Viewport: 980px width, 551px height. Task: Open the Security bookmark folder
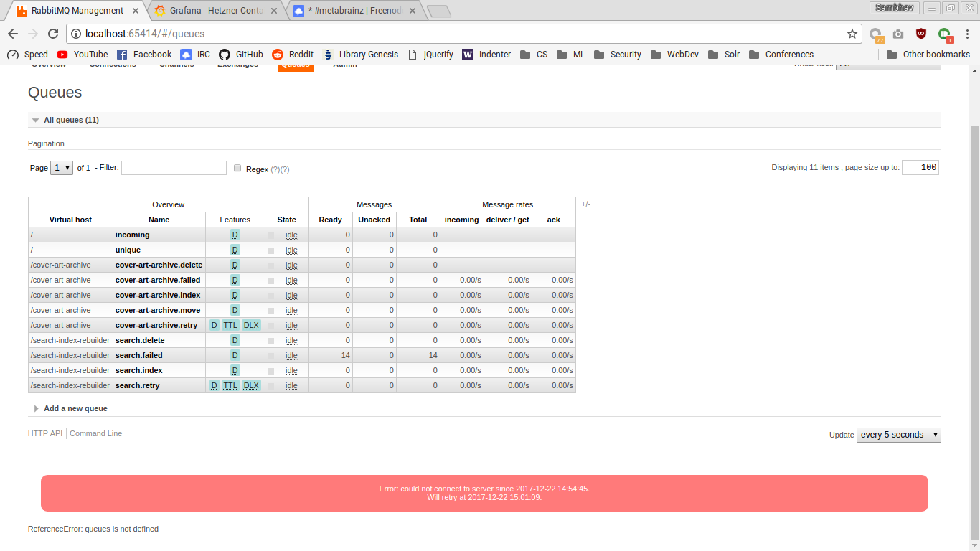(617, 55)
